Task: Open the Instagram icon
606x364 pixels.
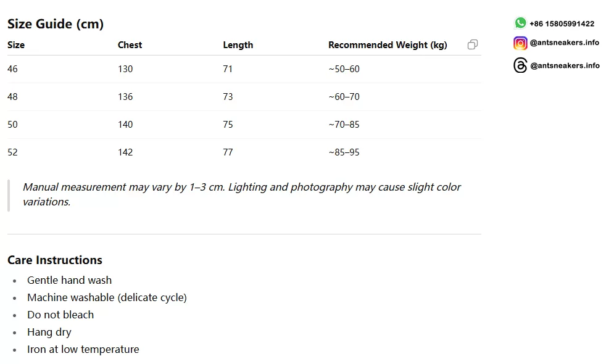Action: pos(520,43)
